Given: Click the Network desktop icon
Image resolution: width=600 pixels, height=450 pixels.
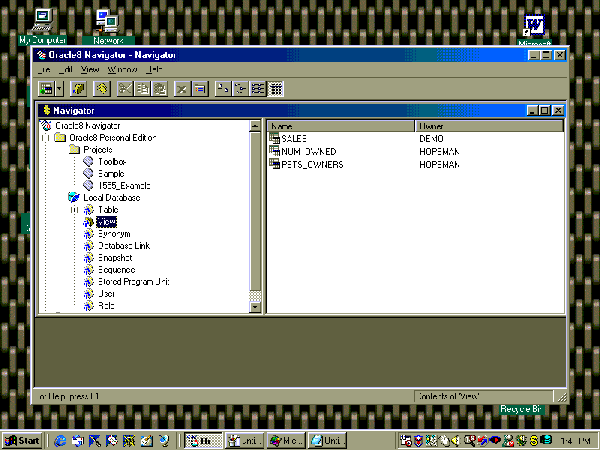Looking at the screenshot, I should coord(108,26).
